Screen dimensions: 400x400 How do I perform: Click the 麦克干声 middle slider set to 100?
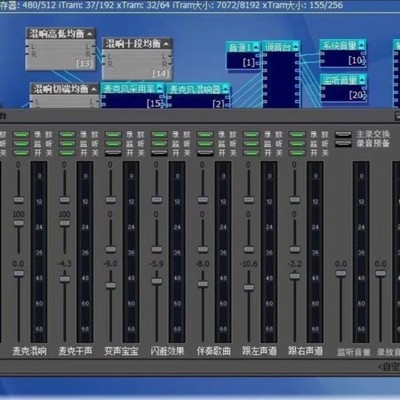[65, 223]
